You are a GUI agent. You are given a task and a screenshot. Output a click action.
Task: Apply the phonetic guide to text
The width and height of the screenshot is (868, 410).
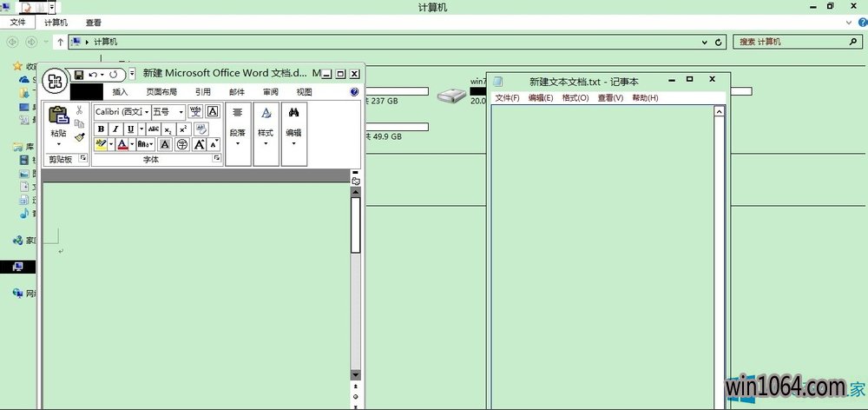pos(195,111)
